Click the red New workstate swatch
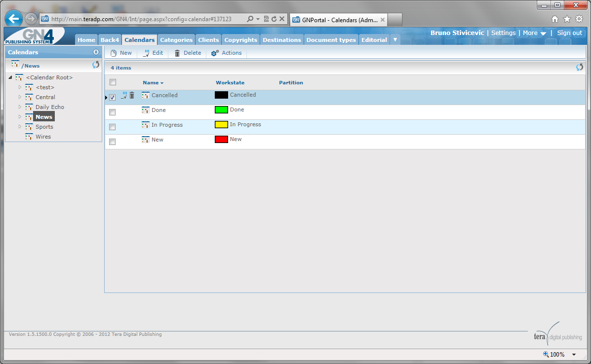 221,139
